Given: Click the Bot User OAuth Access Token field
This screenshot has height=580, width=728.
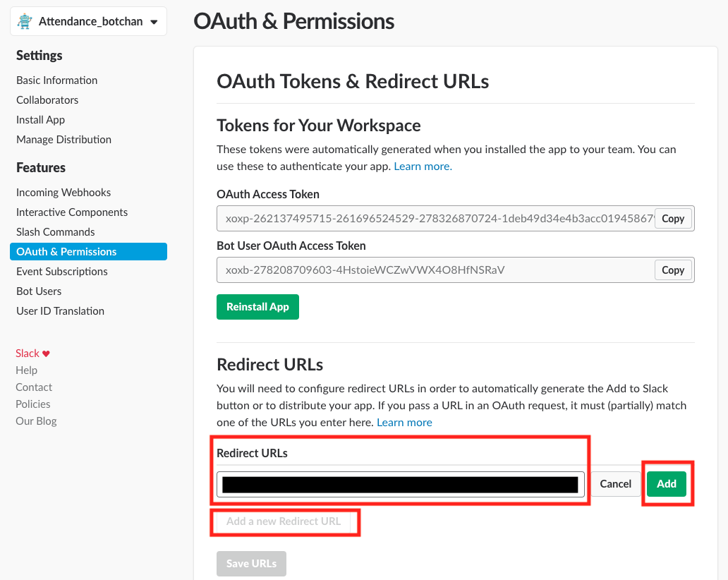Looking at the screenshot, I should click(x=435, y=270).
